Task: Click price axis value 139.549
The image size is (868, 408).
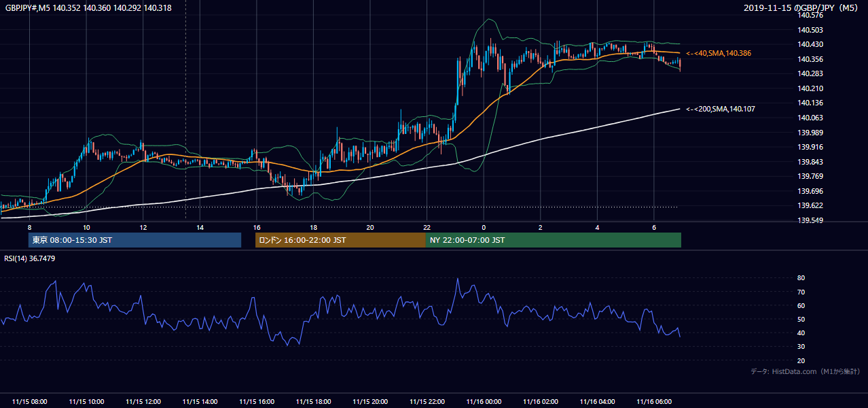Action: pos(810,220)
